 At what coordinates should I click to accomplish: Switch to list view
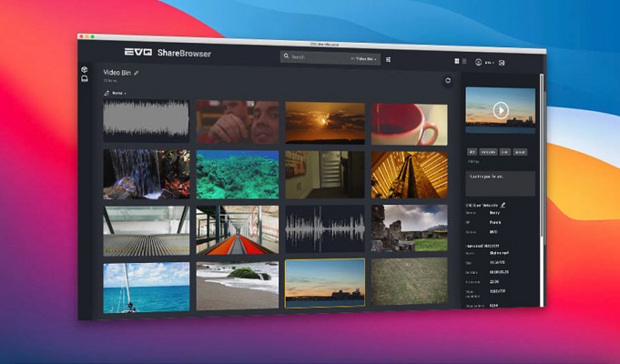tap(464, 61)
